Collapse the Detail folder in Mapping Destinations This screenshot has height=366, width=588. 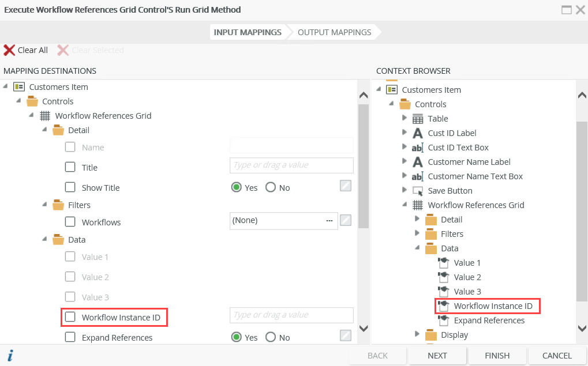[x=44, y=130]
